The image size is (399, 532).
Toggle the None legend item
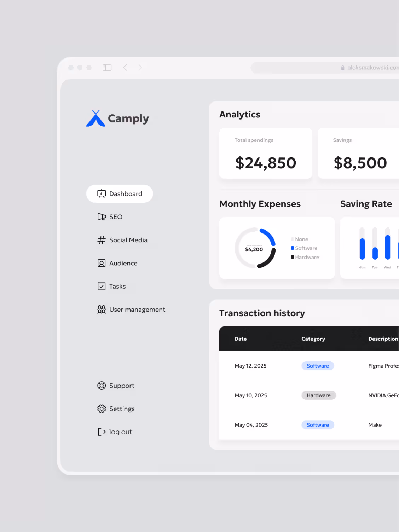(x=300, y=239)
